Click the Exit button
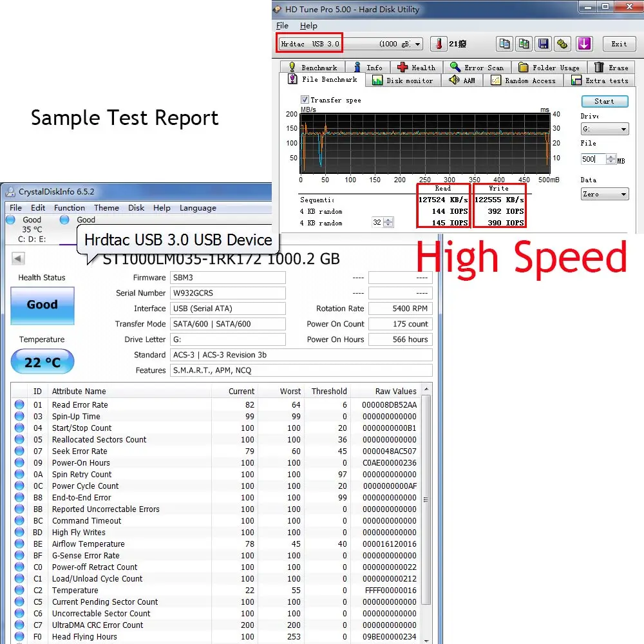Screen dimensions: 644x644 (619, 44)
